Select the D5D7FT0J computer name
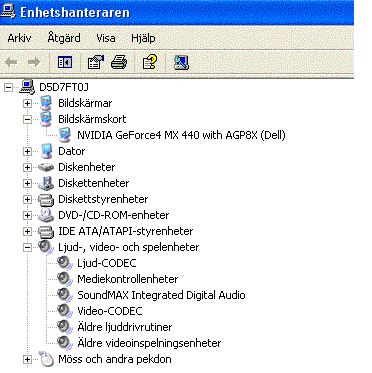Screen dimensions: 372x373 point(64,87)
